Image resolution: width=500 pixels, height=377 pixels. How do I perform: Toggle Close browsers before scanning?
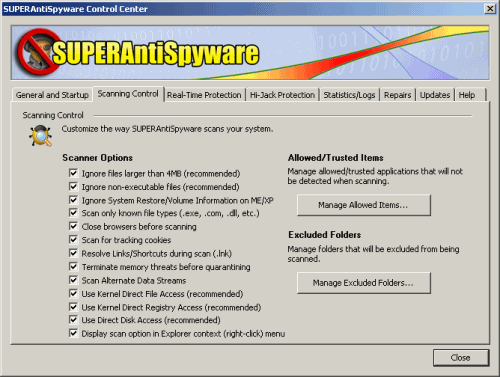pos(73,226)
